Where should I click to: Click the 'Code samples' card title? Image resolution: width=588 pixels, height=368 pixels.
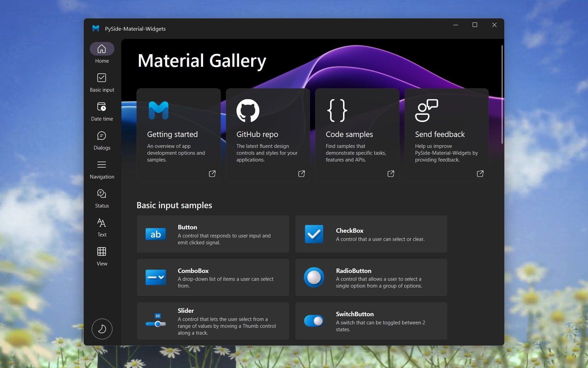tap(349, 134)
